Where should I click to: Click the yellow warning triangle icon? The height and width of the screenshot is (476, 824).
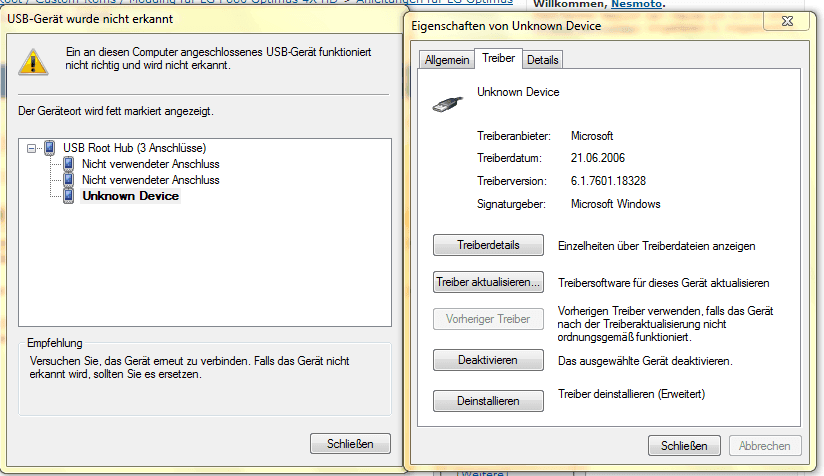click(33, 62)
